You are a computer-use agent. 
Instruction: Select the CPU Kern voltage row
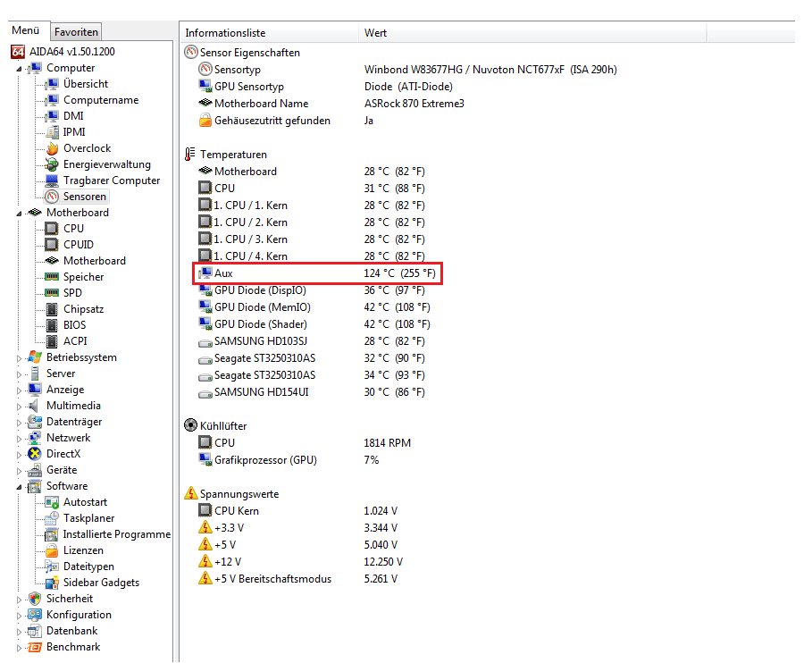(298, 511)
